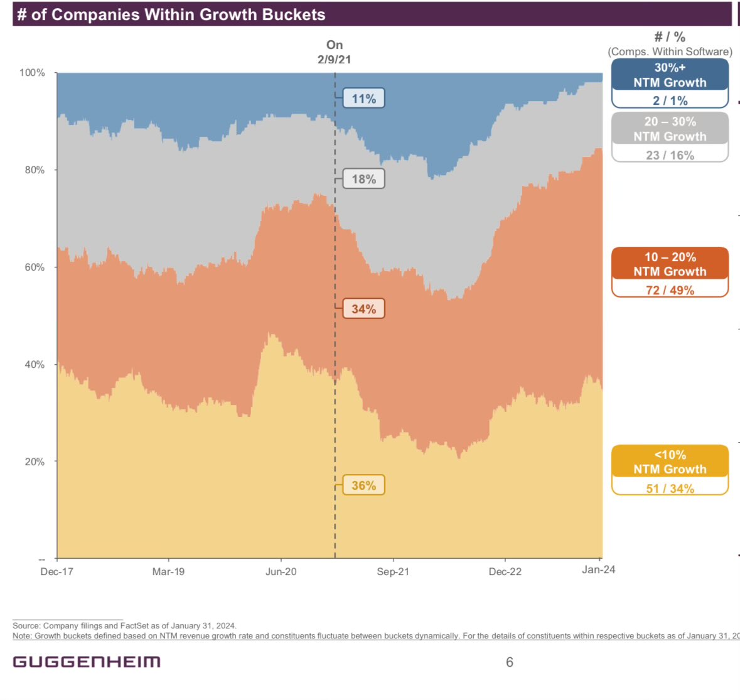This screenshot has height=700, width=740.
Task: Click the page number 6
Action: [510, 662]
